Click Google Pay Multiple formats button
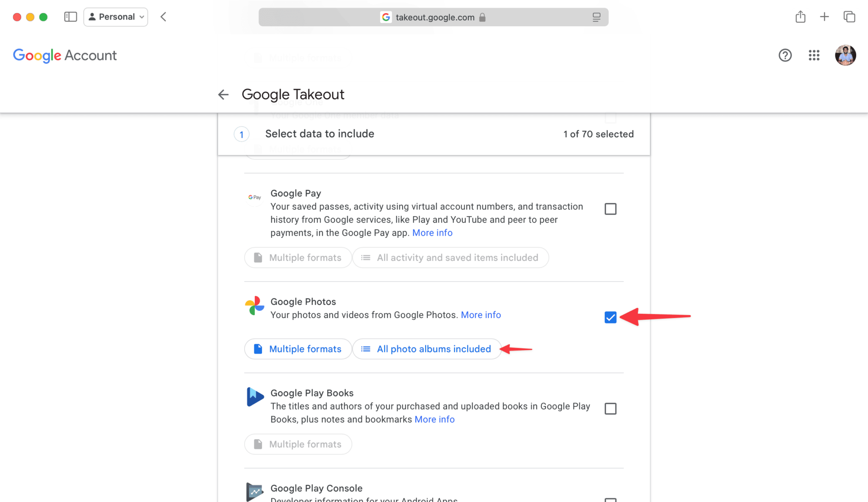The height and width of the screenshot is (502, 868). 298,258
